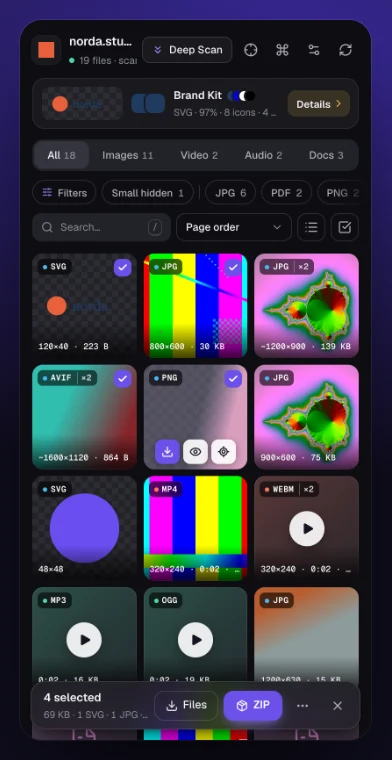Toggle the JPG 6 filter chip
Image resolution: width=392 pixels, height=760 pixels.
(x=231, y=193)
